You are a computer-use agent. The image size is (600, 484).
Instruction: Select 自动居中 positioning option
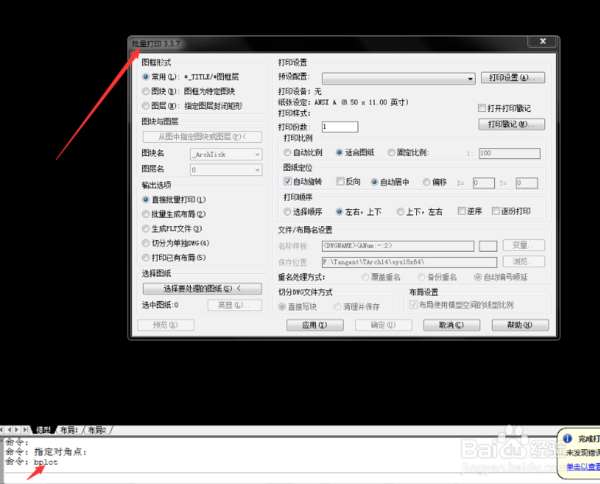coord(375,182)
